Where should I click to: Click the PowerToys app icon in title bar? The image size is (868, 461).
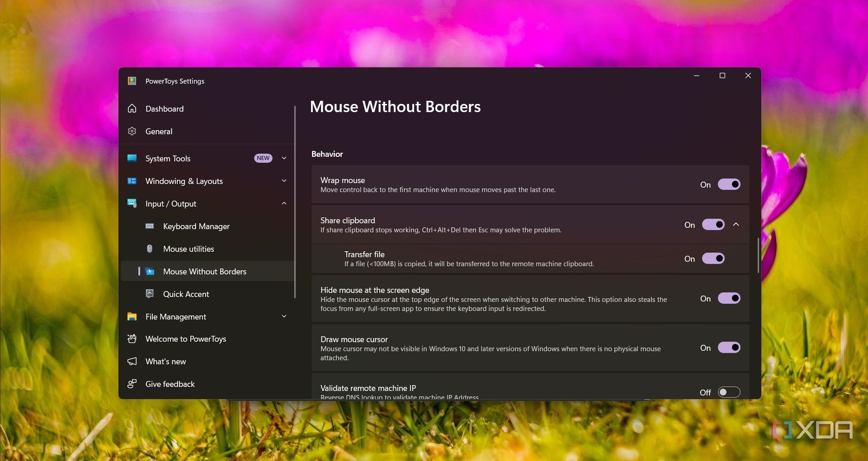[132, 81]
